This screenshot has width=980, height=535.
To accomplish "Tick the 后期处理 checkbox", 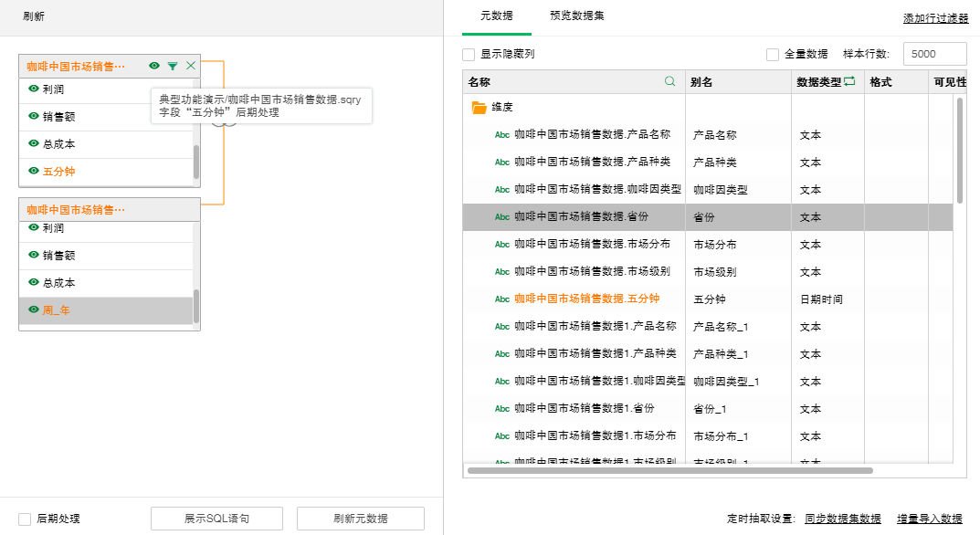I will point(25,519).
